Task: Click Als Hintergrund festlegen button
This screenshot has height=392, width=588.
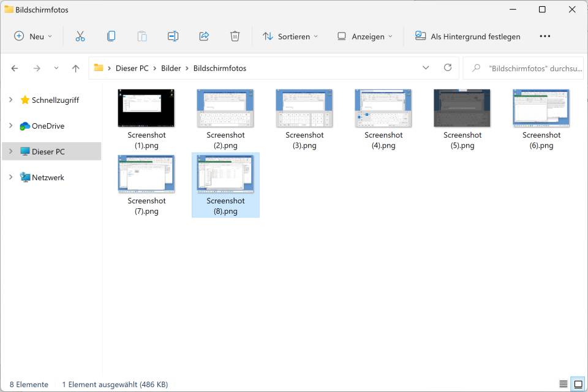Action: tap(468, 36)
